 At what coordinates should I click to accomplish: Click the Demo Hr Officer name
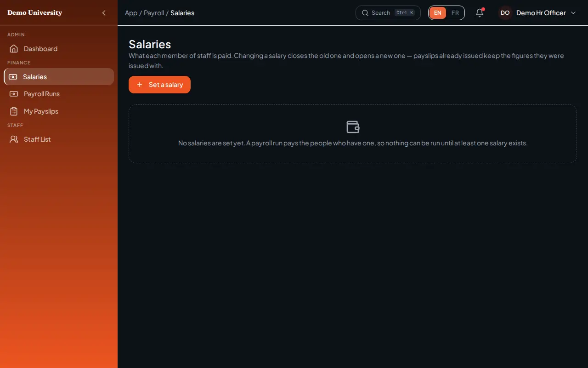pyautogui.click(x=541, y=13)
